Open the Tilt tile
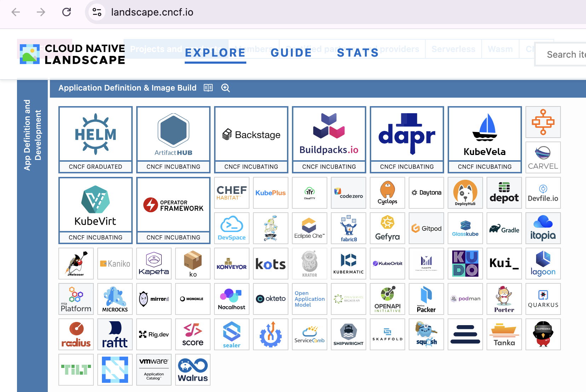This screenshot has height=392, width=586. (x=76, y=370)
